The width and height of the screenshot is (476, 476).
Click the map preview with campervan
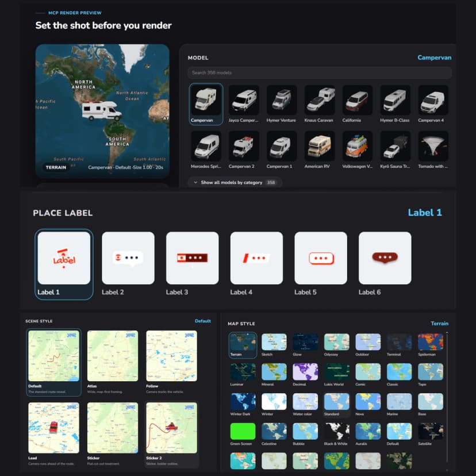[x=102, y=111]
